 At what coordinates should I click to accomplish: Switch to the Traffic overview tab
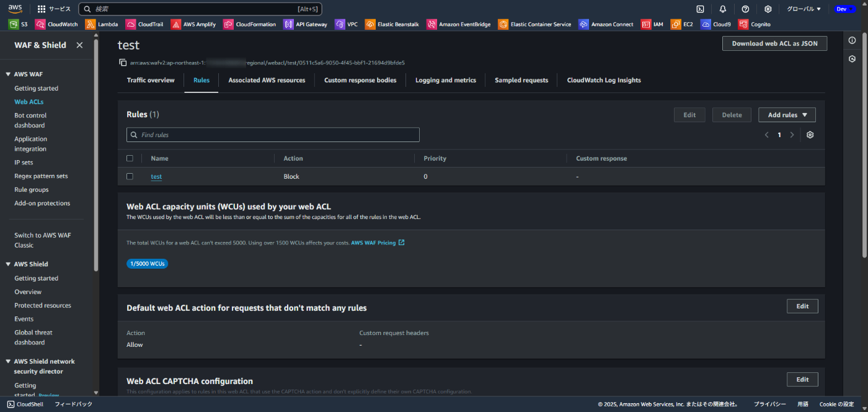click(x=151, y=80)
